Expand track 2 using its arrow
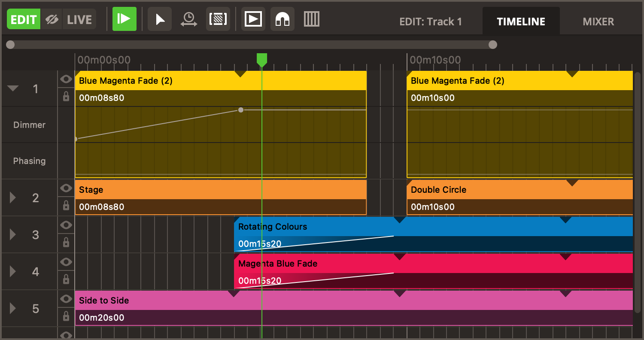Image resolution: width=644 pixels, height=340 pixels. pos(13,197)
